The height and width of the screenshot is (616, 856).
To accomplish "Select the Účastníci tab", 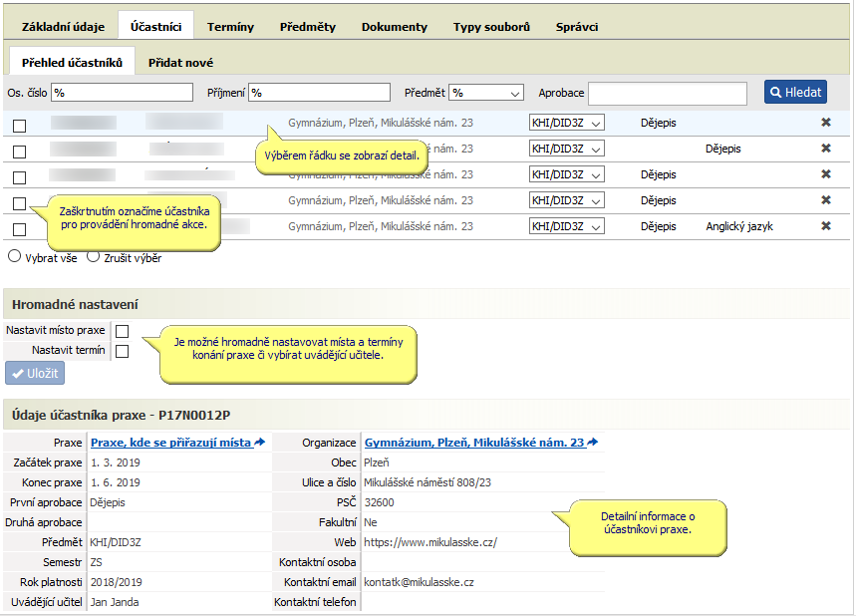I will [155, 26].
